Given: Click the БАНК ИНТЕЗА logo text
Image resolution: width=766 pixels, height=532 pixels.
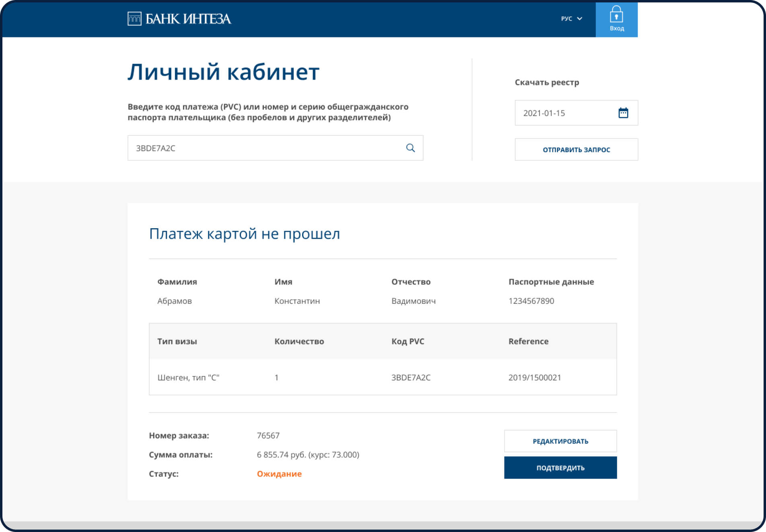Looking at the screenshot, I should tap(188, 19).
